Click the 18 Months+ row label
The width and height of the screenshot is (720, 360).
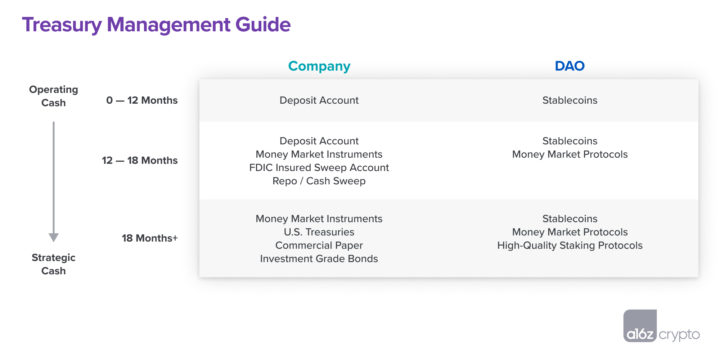tap(150, 238)
